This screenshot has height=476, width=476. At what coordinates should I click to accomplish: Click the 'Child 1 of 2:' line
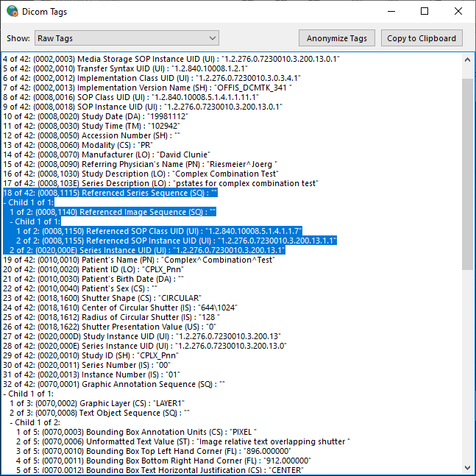pos(35,422)
